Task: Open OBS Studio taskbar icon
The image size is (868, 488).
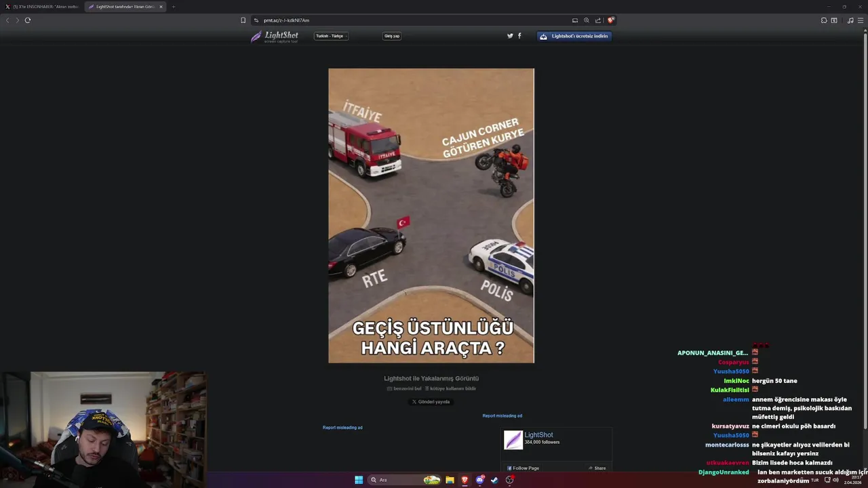Action: click(x=509, y=480)
